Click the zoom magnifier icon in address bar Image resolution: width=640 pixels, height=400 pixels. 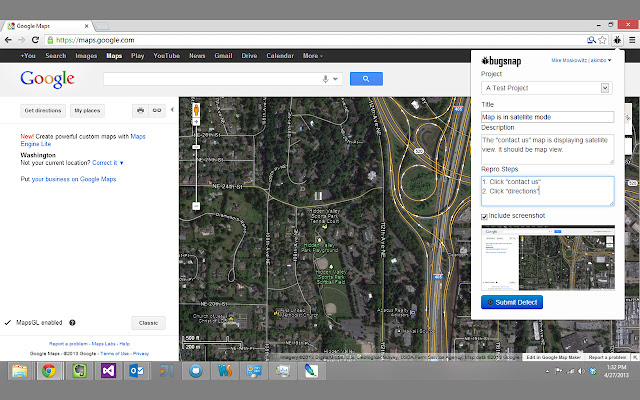(x=591, y=40)
